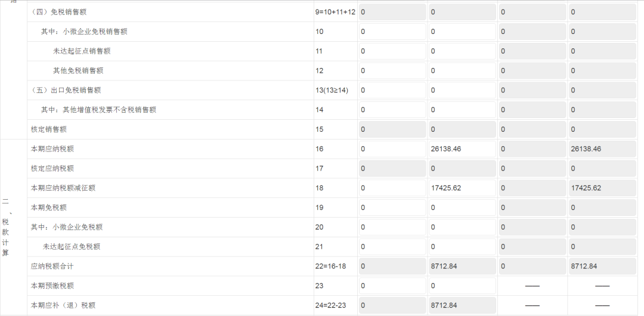Click row 23 本期预缴税额 first input
Image resolution: width=644 pixels, height=316 pixels.
point(392,286)
